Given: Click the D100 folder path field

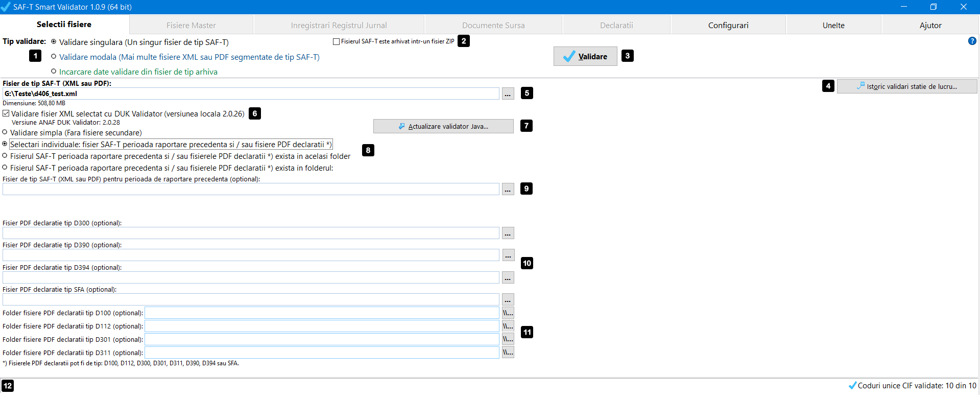Looking at the screenshot, I should point(322,313).
